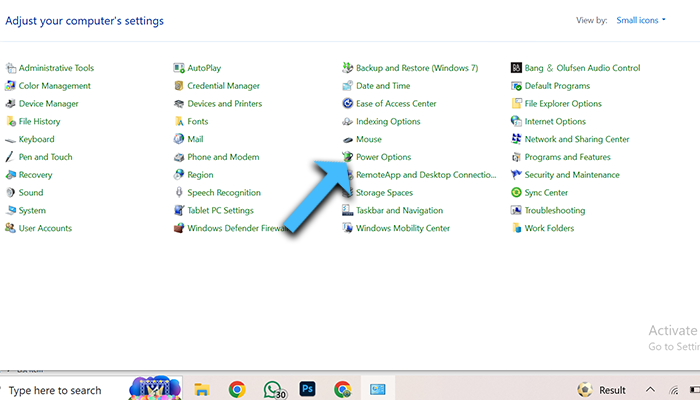Select the Mouse icon
The image size is (700, 400).
point(347,140)
